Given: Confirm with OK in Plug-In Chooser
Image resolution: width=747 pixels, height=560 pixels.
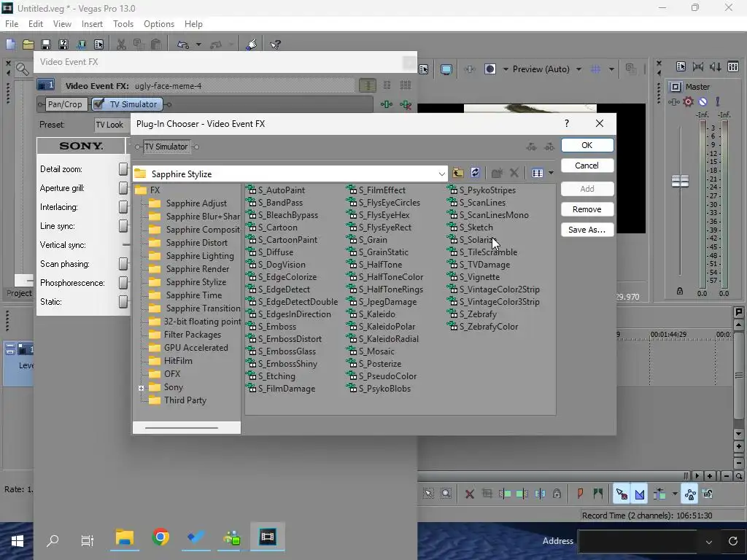Looking at the screenshot, I should [x=587, y=145].
